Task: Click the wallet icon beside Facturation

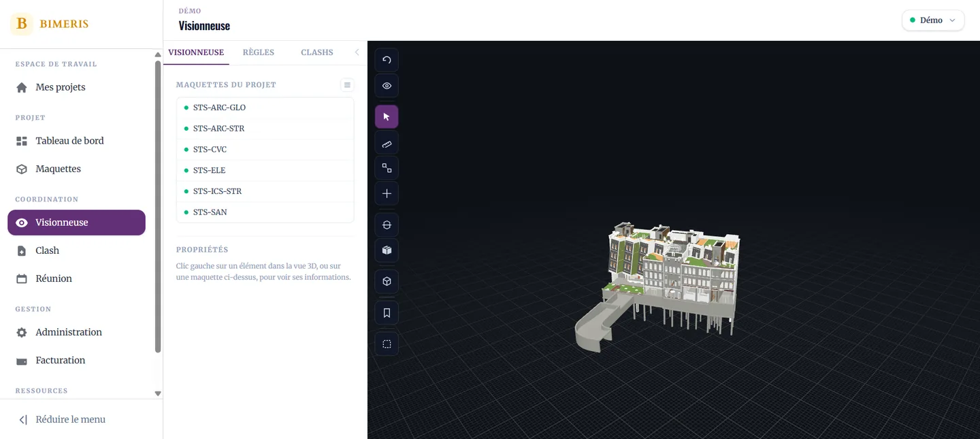Action: tap(22, 361)
